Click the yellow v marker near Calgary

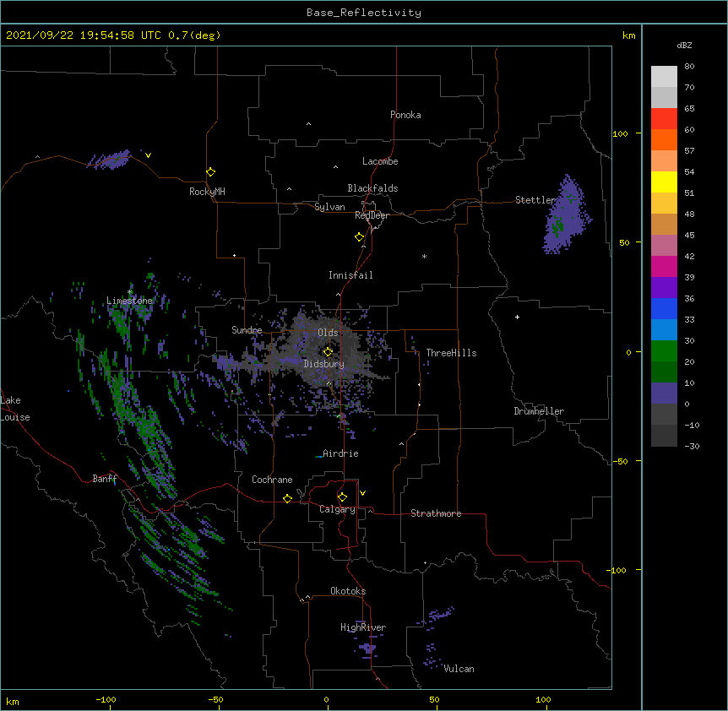(x=362, y=493)
